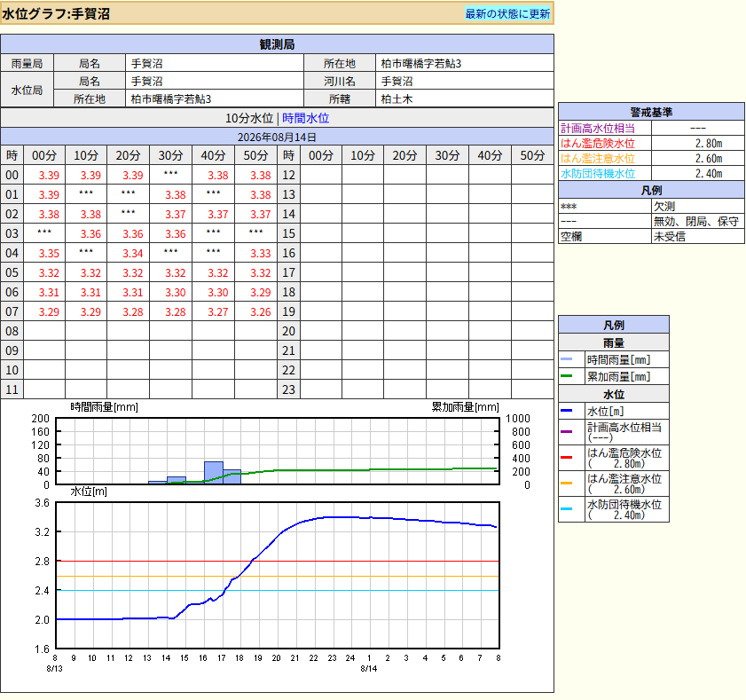
Task: Click the date 2026年08月14日 header
Action: click(x=277, y=137)
